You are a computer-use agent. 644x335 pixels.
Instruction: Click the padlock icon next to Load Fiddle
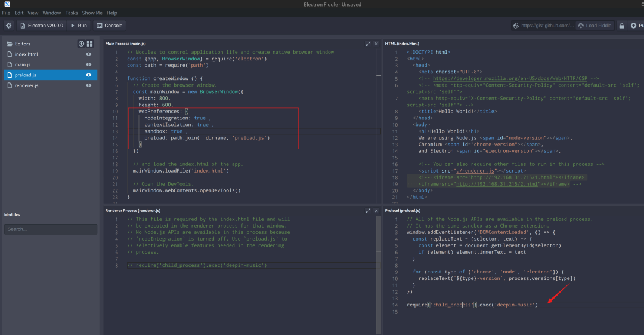pos(621,26)
